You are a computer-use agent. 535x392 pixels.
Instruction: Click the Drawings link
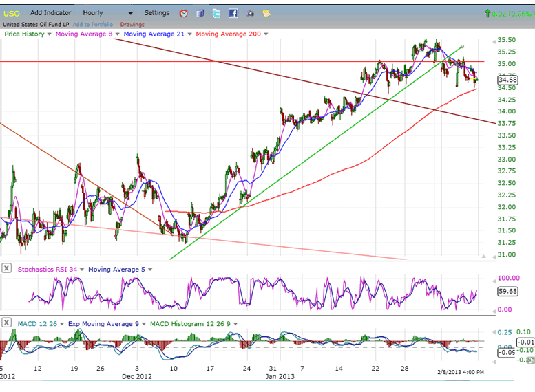132,25
